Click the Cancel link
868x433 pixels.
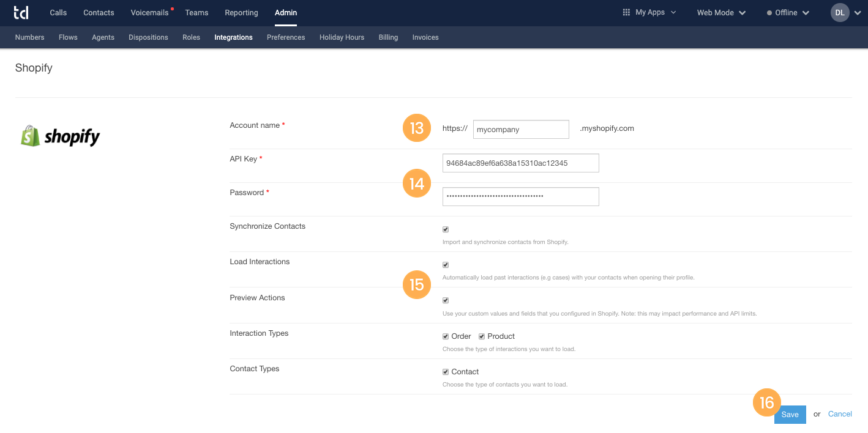[839, 414]
